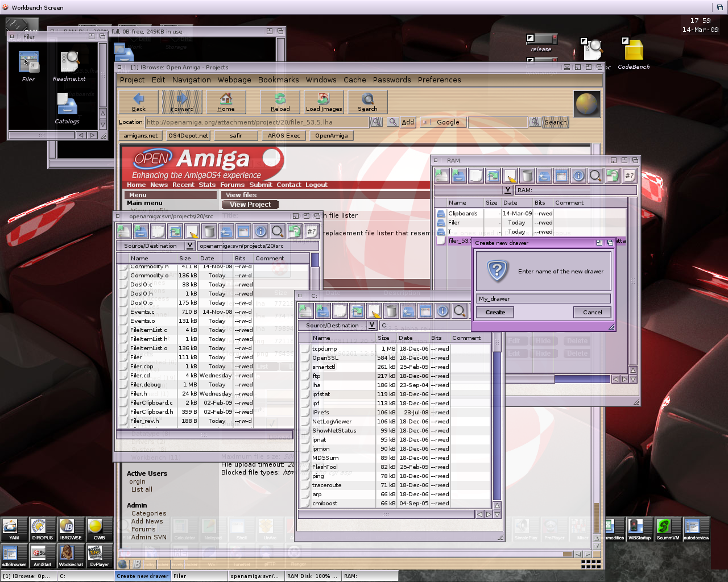This screenshot has height=582, width=728.
Task: Open the Project menu in IBrowse
Action: click(133, 80)
